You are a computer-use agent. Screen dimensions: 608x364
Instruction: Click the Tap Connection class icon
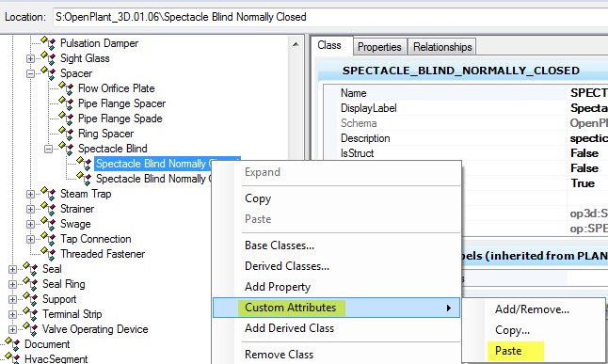pyautogui.click(x=48, y=239)
